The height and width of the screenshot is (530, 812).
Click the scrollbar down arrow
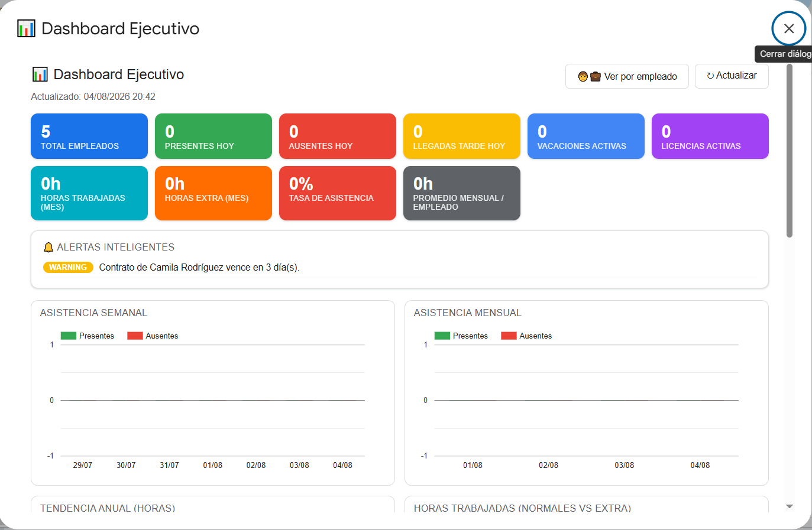789,506
